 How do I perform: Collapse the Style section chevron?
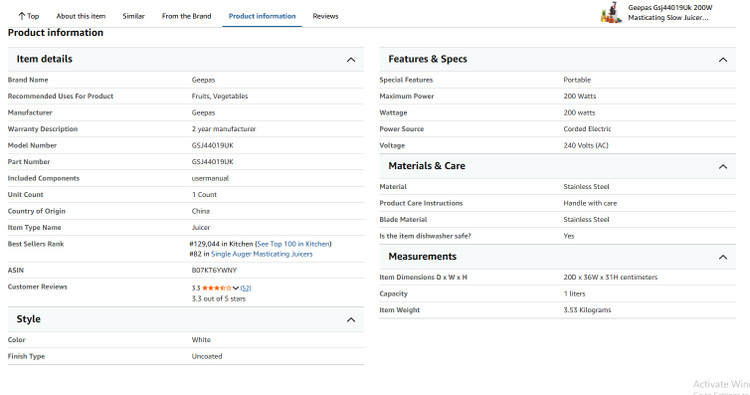[351, 320]
